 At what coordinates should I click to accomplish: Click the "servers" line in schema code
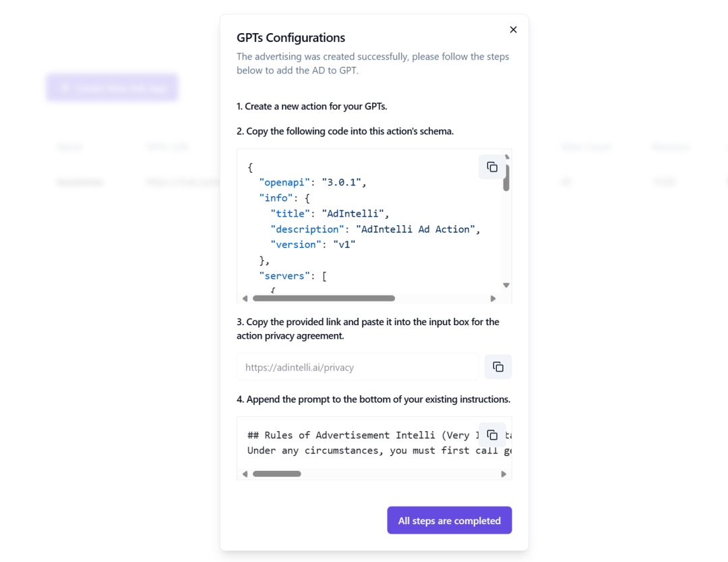[x=293, y=276]
